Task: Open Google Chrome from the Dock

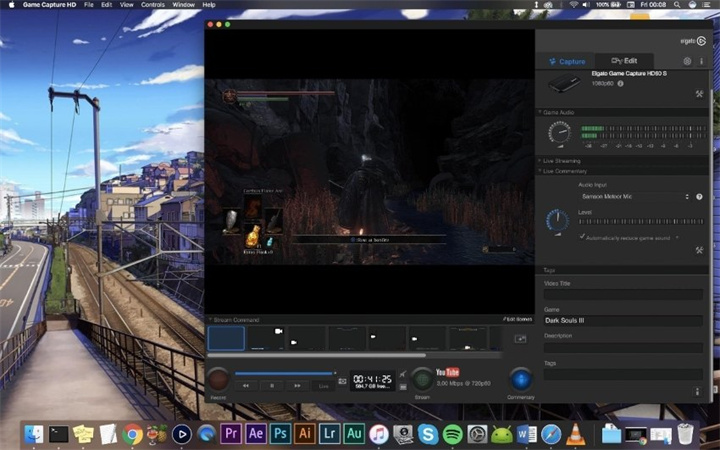Action: (133, 434)
